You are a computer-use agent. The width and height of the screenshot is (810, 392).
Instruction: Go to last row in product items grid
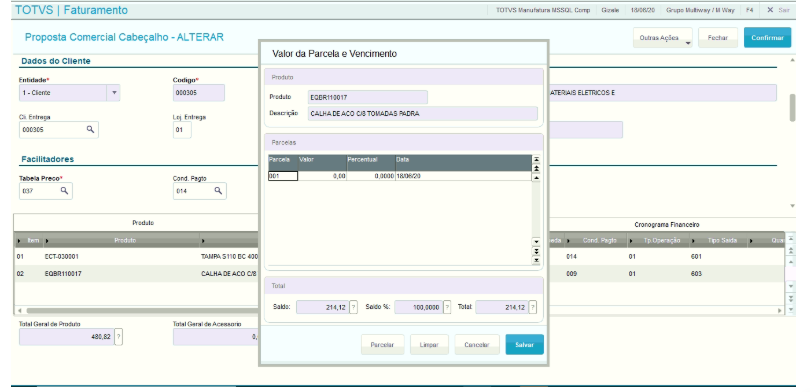790,309
